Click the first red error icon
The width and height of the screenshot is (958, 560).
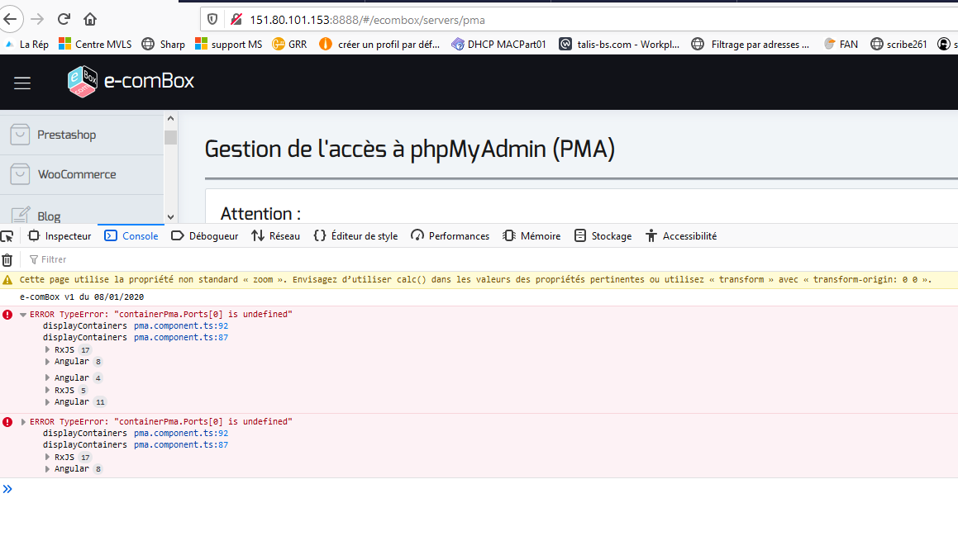point(7,315)
